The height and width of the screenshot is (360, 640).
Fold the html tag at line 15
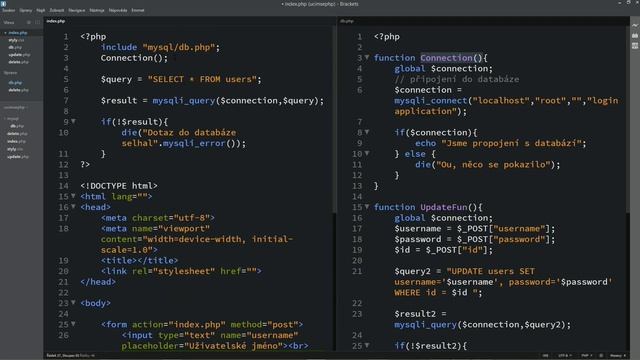73,196
